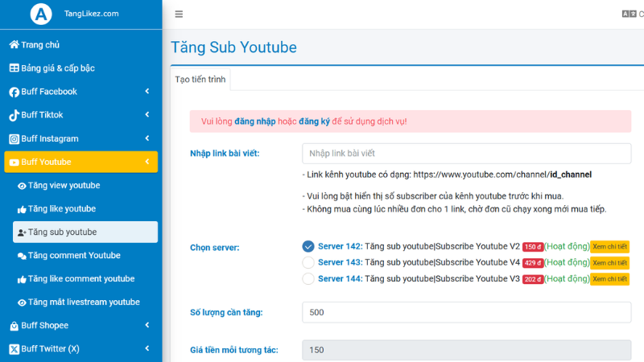This screenshot has width=644, height=362.
Task: Click thumbs-up icon for Tăng like youtube
Action: click(x=22, y=209)
